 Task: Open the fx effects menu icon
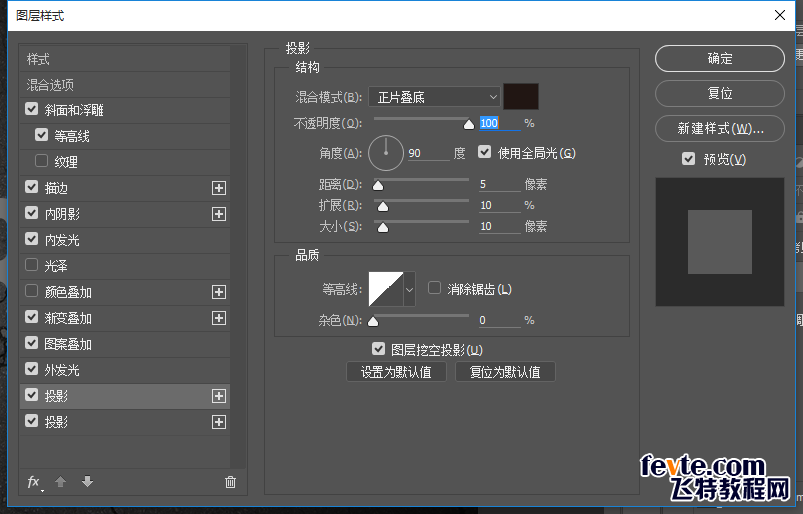pyautogui.click(x=34, y=482)
